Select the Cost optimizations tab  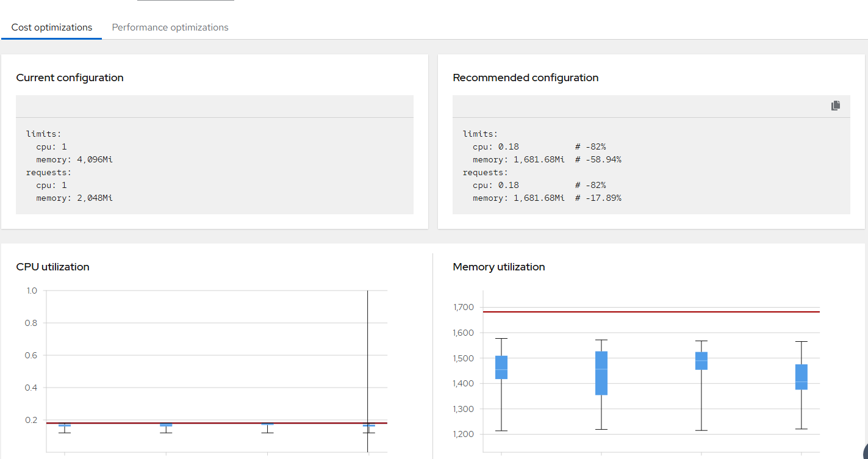[52, 27]
